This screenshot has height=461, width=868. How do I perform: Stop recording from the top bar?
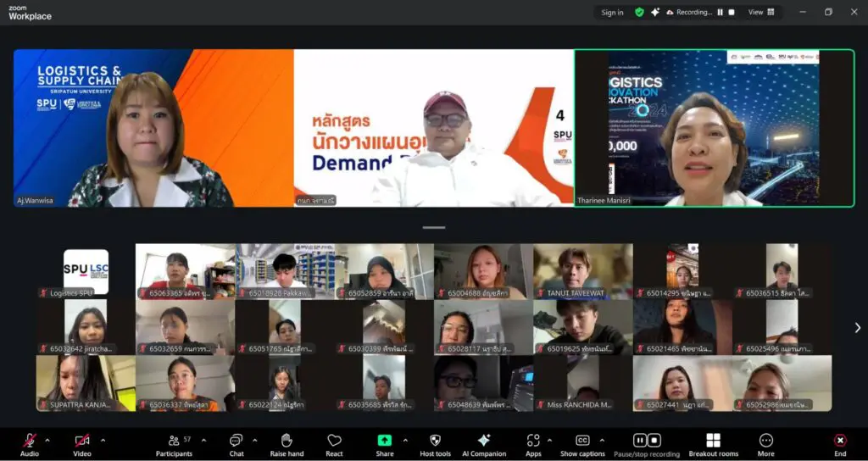tap(732, 12)
